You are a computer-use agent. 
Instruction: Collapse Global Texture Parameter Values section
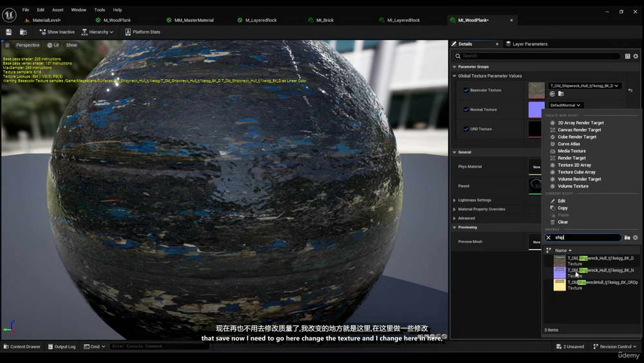pyautogui.click(x=455, y=76)
